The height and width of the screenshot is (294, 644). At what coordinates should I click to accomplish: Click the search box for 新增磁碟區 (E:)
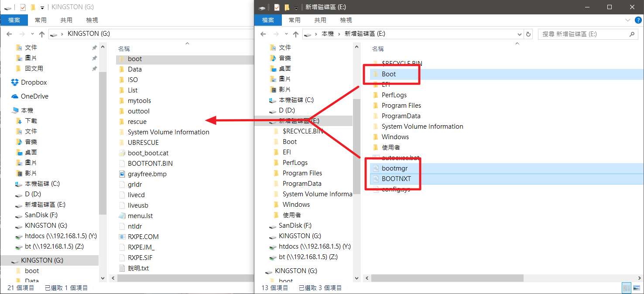click(x=582, y=34)
